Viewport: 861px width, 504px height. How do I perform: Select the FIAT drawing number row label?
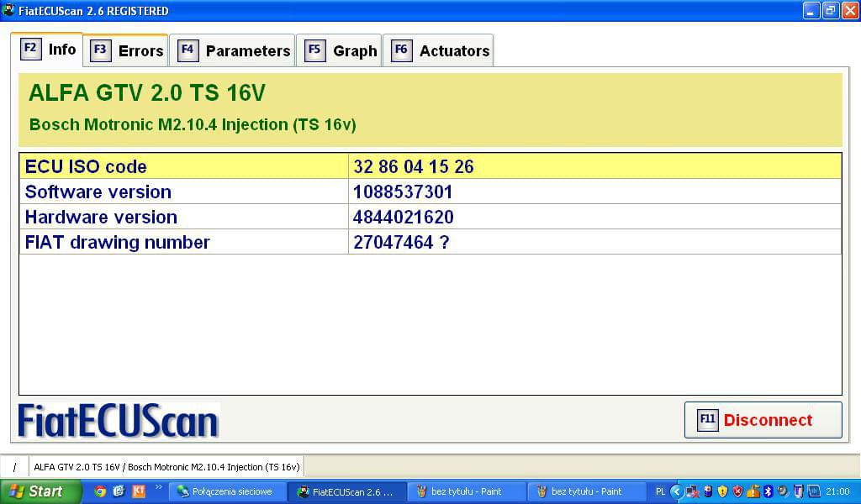click(118, 243)
